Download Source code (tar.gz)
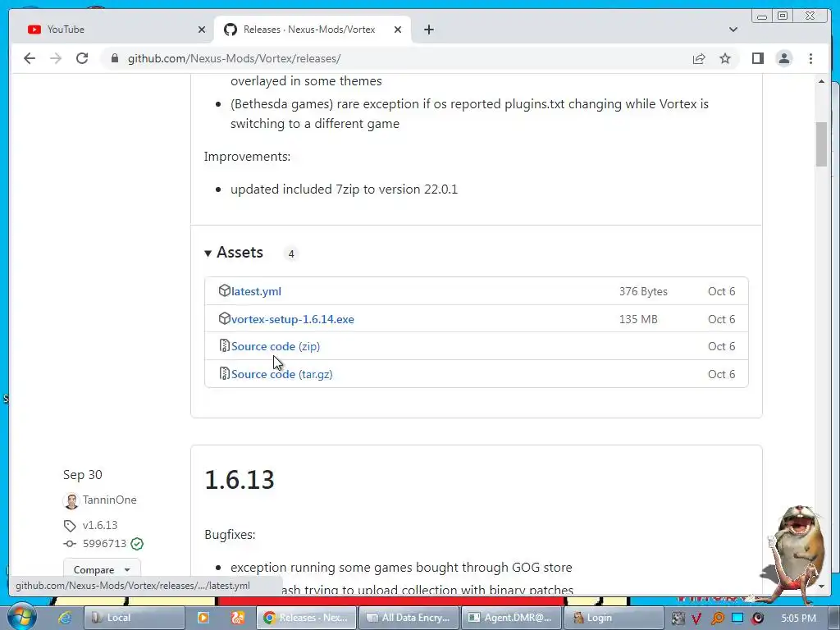 click(282, 374)
